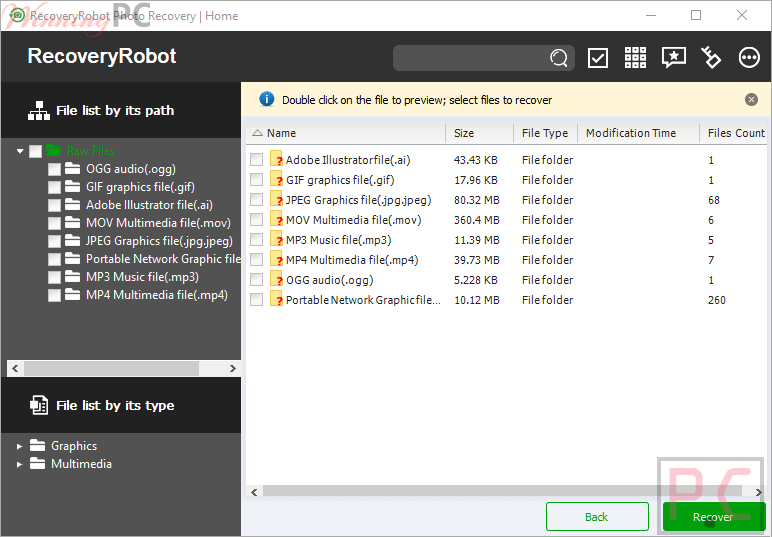Viewport: 772px width, 537px height.
Task: Click the Graphics folder icon
Action: [37, 445]
